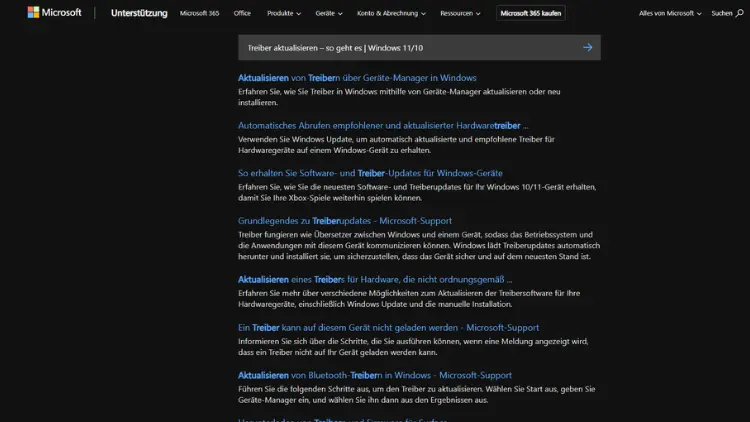Expand Konto & Abrechnung dropdown

tap(391, 13)
